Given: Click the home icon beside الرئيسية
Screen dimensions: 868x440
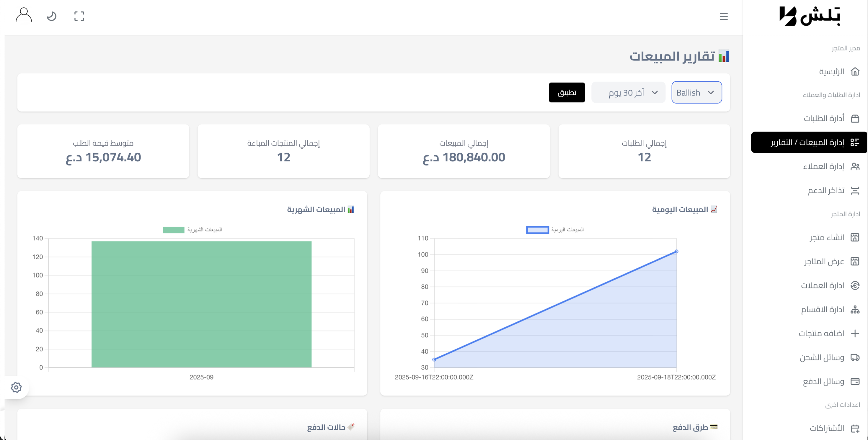Looking at the screenshot, I should tap(855, 72).
